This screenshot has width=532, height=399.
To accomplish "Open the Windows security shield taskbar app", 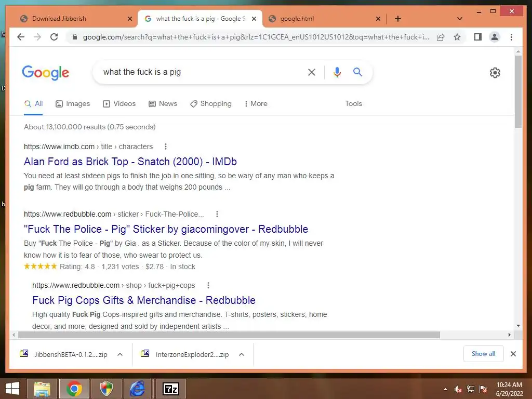I will 106,389.
